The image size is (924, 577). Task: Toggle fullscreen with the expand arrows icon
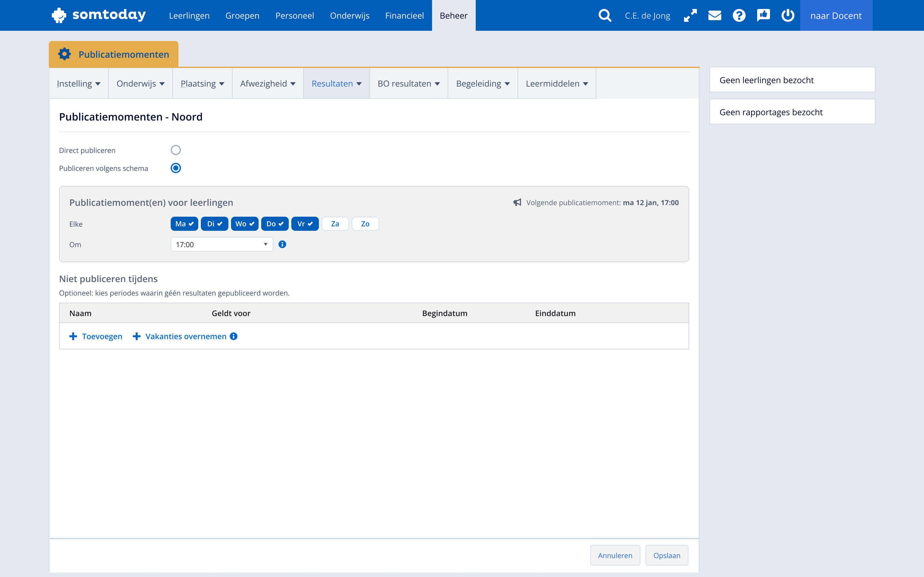click(x=690, y=16)
